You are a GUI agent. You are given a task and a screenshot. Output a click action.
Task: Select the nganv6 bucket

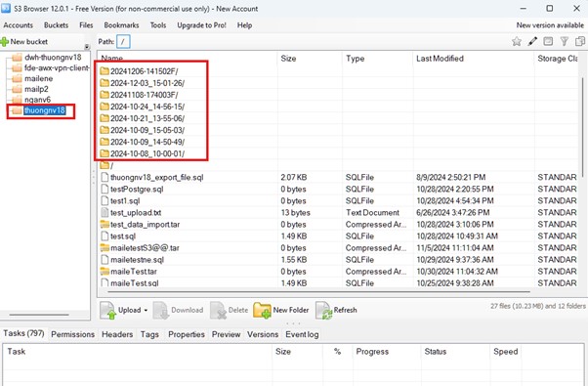click(37, 100)
